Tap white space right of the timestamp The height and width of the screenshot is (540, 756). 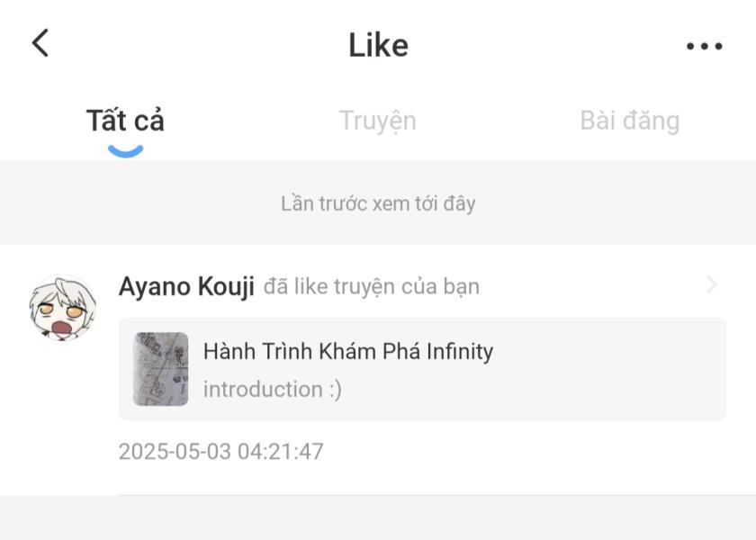pos(540,451)
